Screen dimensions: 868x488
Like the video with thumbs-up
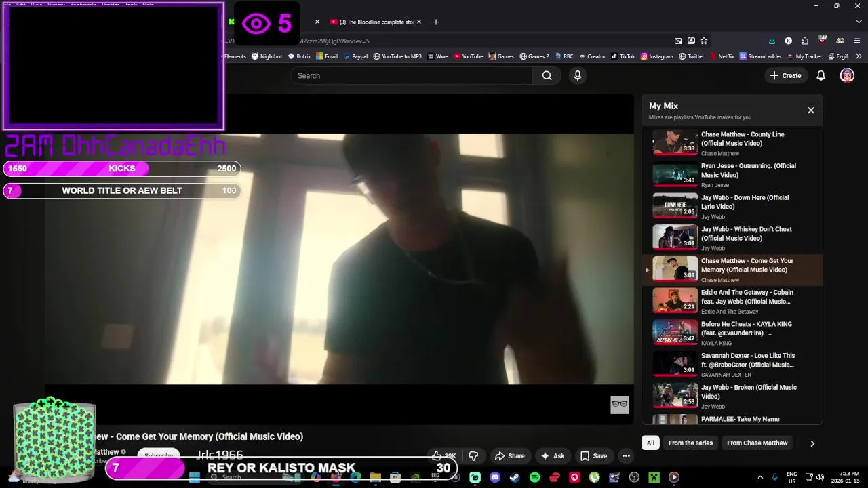tap(445, 455)
